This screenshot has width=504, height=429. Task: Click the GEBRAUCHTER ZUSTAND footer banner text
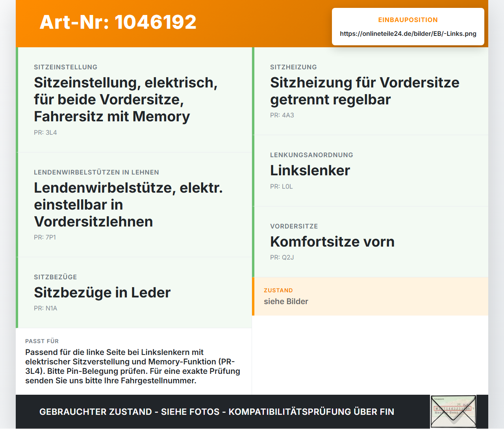click(217, 412)
